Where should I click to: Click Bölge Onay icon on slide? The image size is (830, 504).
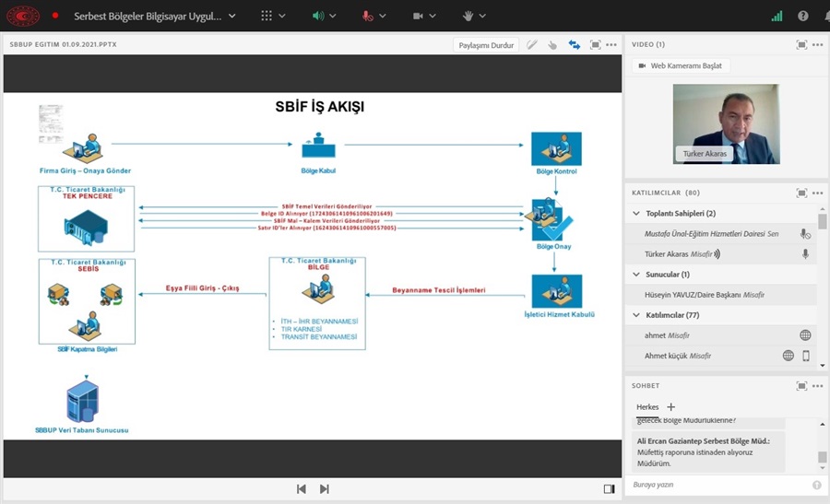coord(549,219)
